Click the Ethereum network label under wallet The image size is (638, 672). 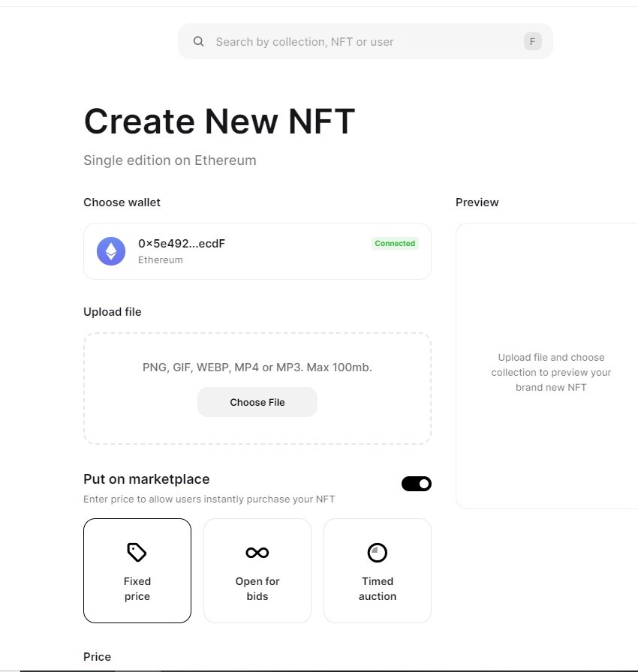[161, 259]
